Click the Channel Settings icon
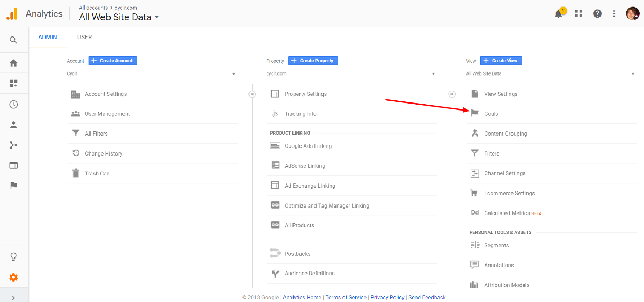The width and height of the screenshot is (644, 302). (x=474, y=173)
